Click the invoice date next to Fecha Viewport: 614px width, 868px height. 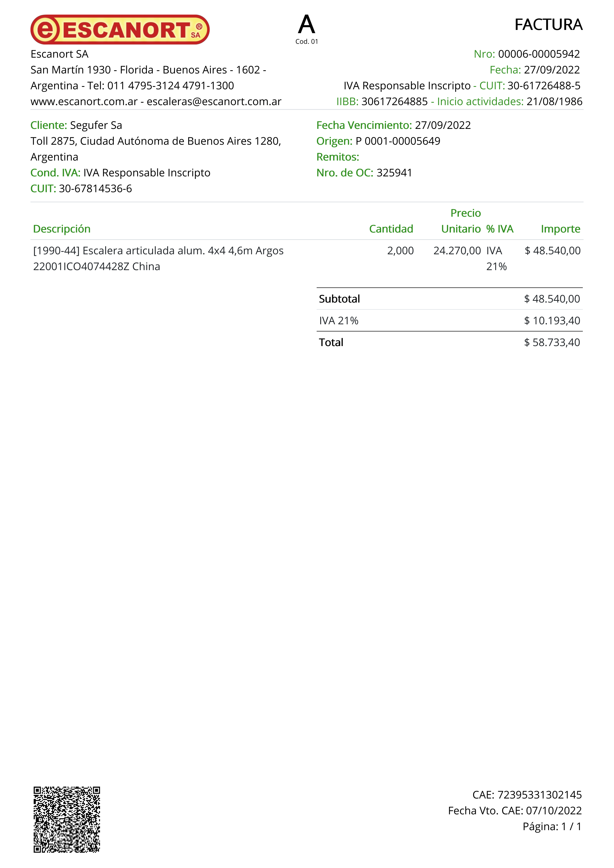(x=552, y=70)
